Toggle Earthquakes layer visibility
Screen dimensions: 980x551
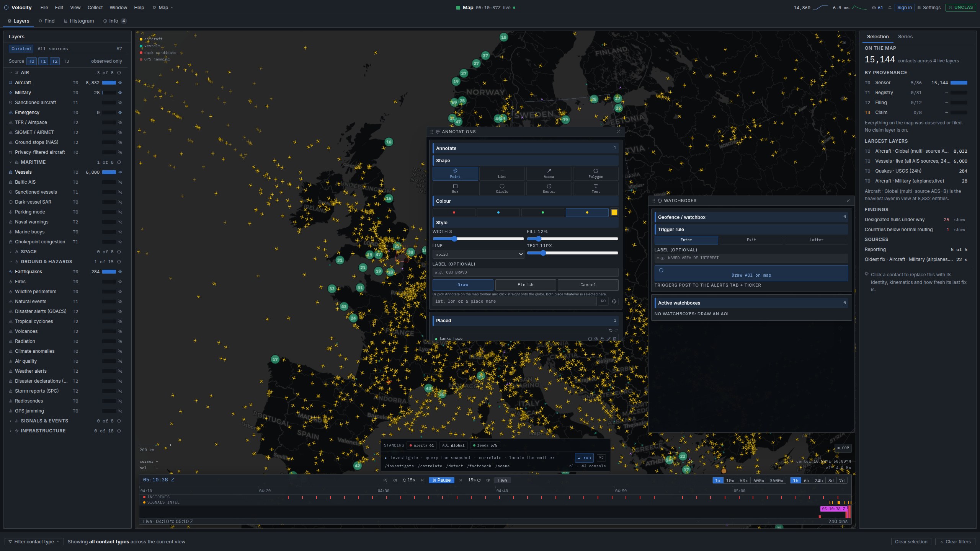(x=120, y=272)
